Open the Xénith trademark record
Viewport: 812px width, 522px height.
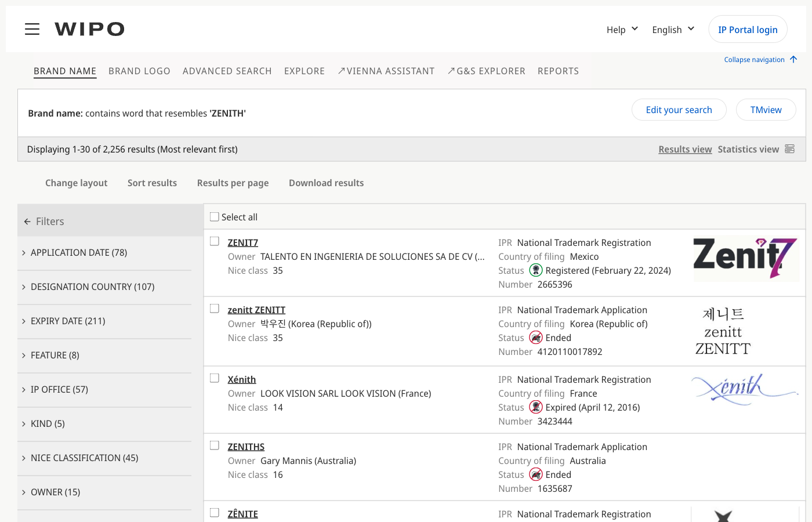tap(241, 379)
